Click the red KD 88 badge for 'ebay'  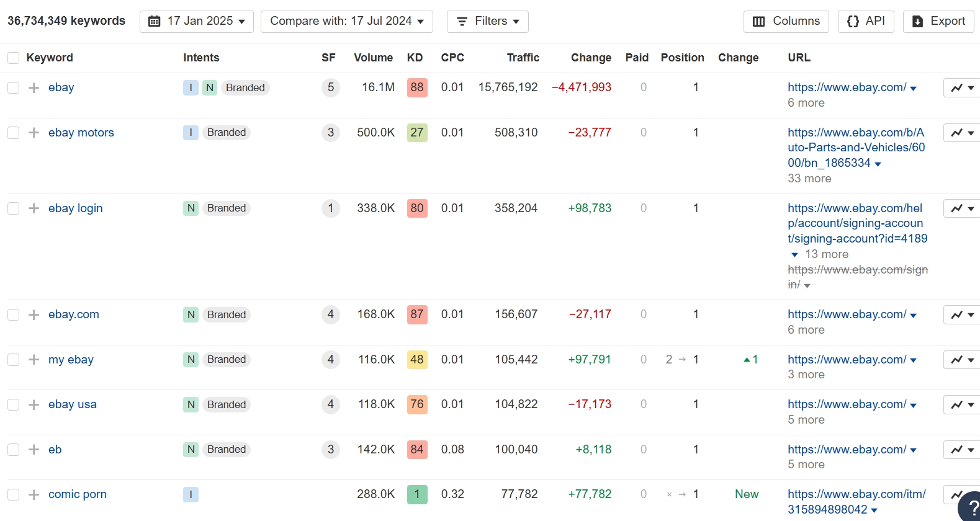[x=417, y=87]
